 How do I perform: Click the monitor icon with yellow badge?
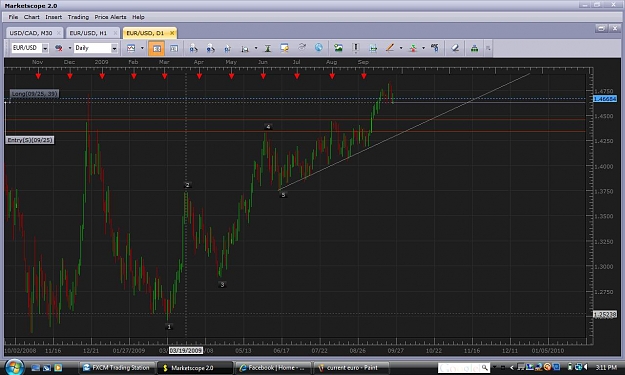tap(285, 48)
